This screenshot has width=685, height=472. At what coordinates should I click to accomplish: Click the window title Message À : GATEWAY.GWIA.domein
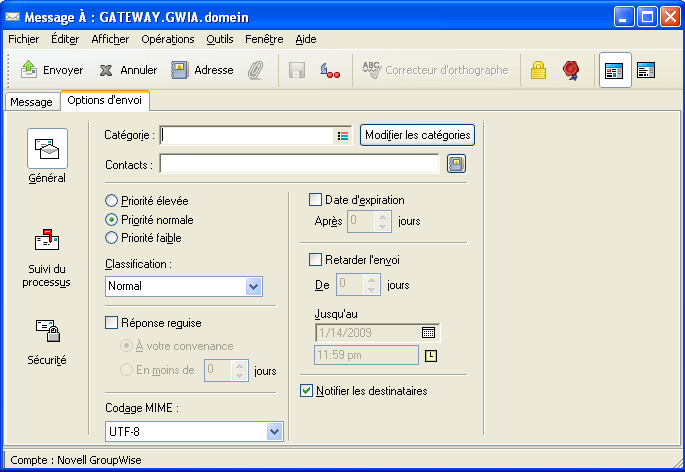coord(136,17)
